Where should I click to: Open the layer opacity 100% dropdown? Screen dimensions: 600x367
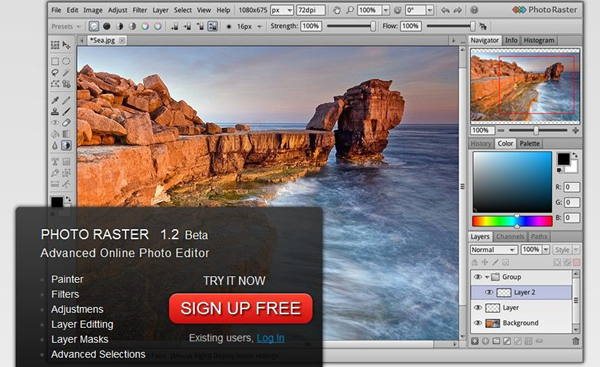(x=546, y=250)
